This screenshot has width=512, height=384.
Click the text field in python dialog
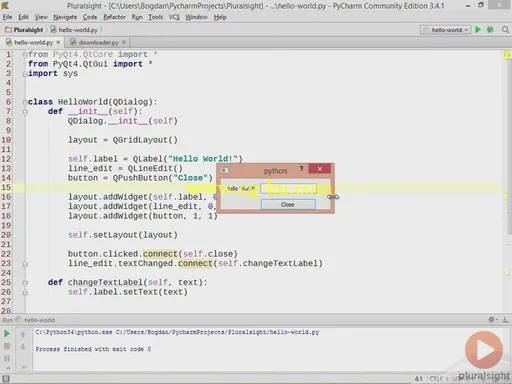click(x=289, y=188)
